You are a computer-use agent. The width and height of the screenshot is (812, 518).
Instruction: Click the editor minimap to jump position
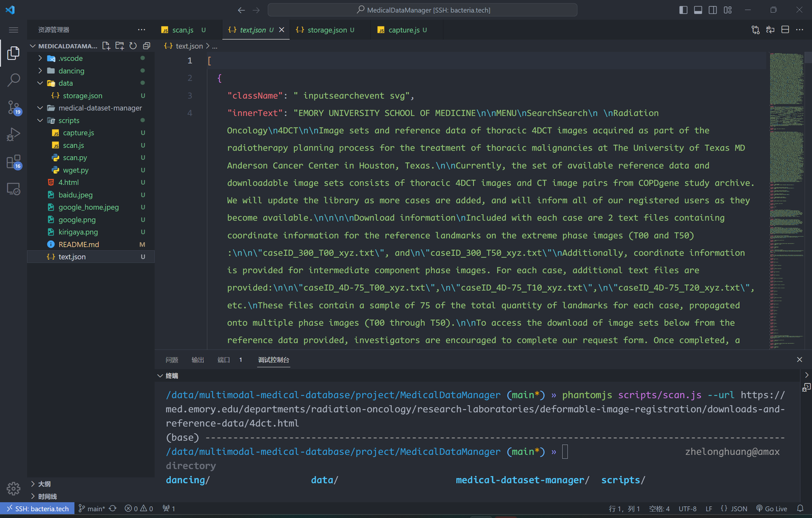(x=786, y=169)
